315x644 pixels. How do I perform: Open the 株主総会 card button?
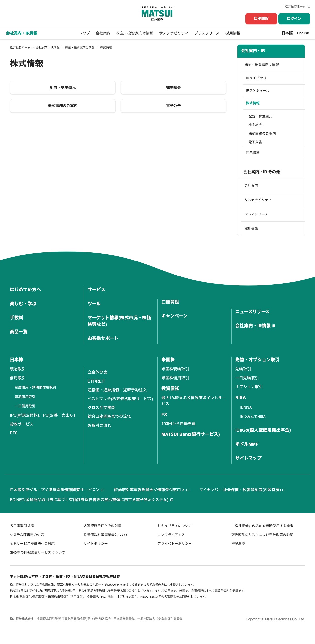(x=173, y=88)
